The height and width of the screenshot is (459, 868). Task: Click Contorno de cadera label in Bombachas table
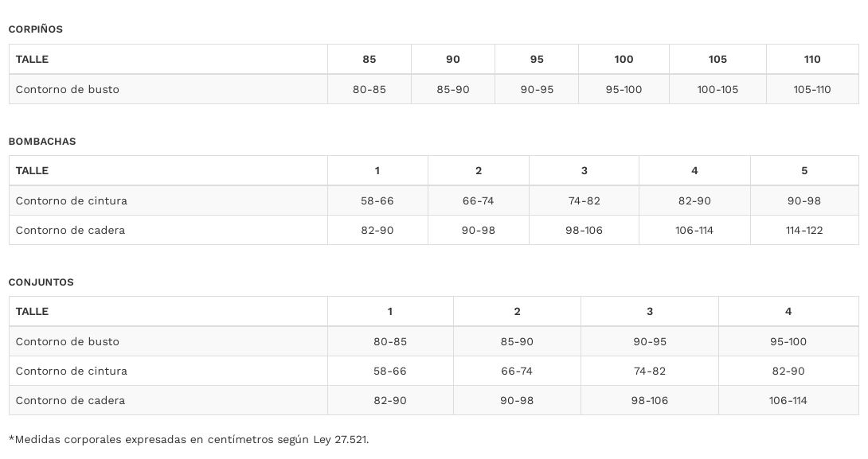pos(71,231)
